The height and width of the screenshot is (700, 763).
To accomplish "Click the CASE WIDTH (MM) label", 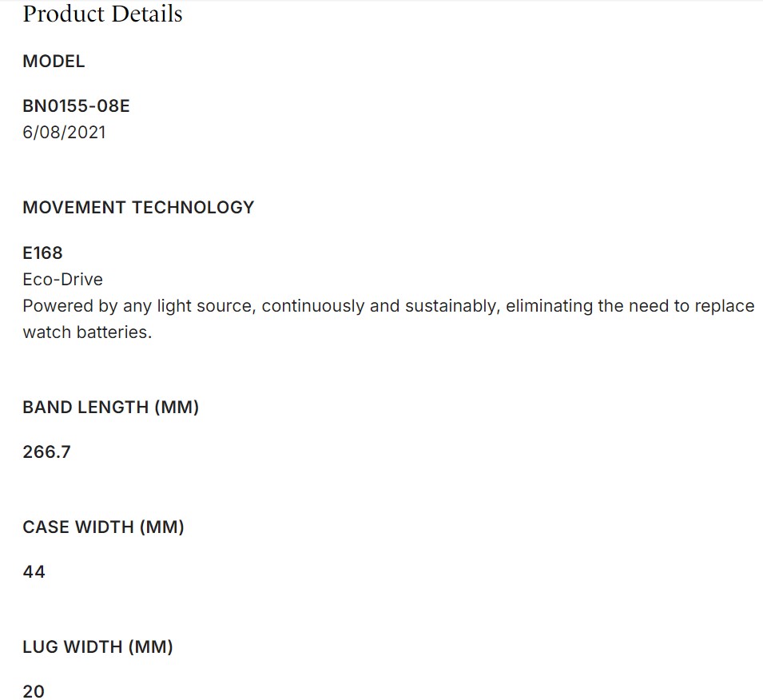I will click(x=103, y=527).
